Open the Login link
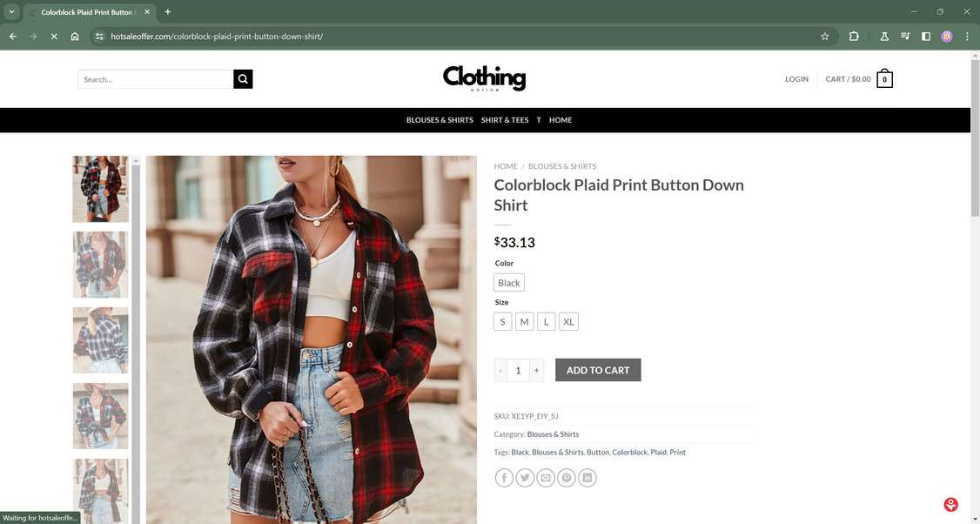Viewport: 980px width, 524px height. (x=796, y=79)
